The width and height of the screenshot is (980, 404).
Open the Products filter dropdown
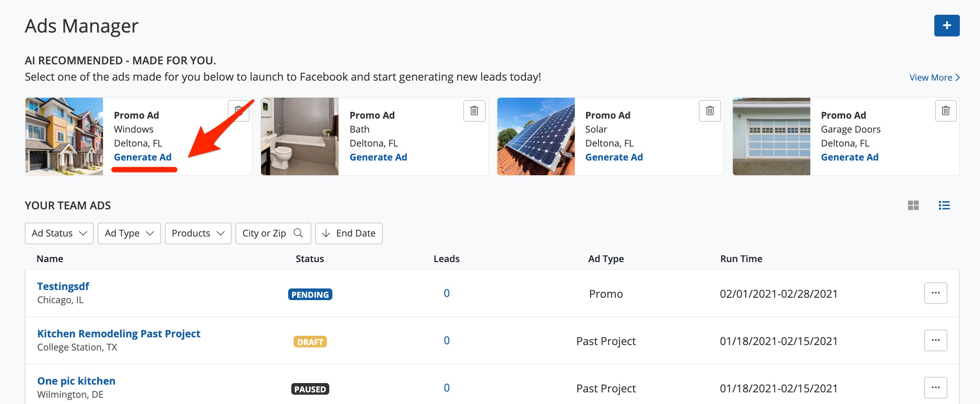click(198, 233)
